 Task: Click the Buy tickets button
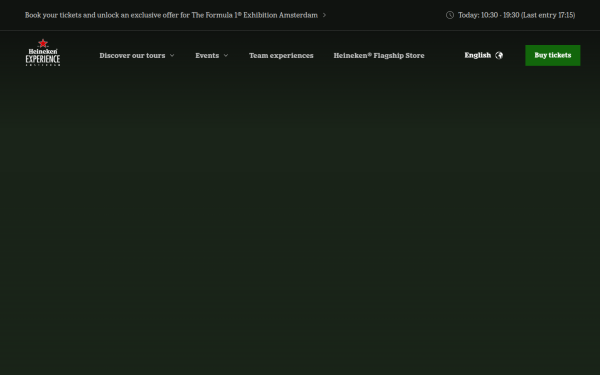coord(553,55)
